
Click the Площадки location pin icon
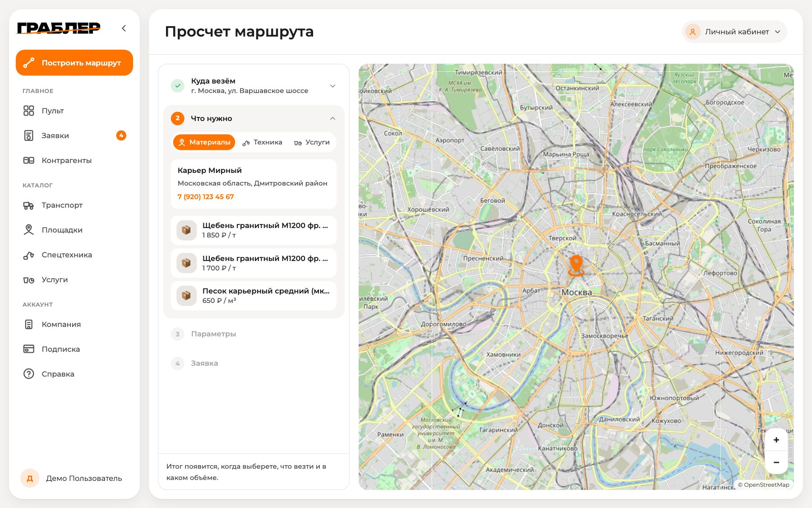(28, 230)
